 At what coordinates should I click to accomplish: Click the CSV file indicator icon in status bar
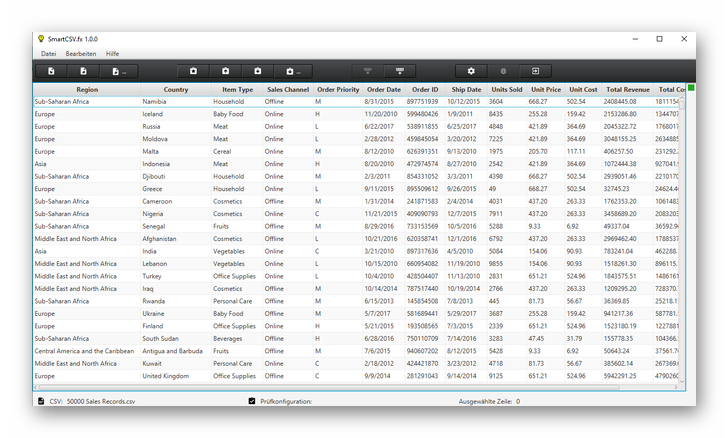[41, 401]
